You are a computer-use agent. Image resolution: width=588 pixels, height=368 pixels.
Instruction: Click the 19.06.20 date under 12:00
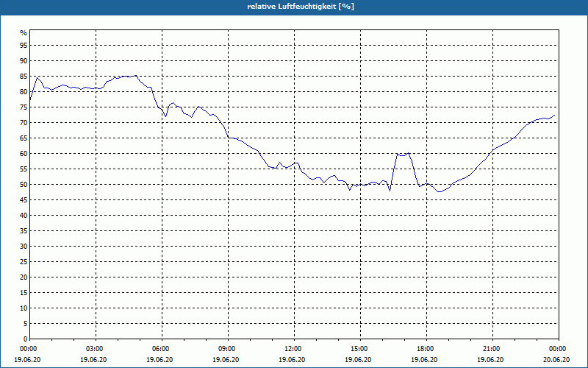(292, 360)
